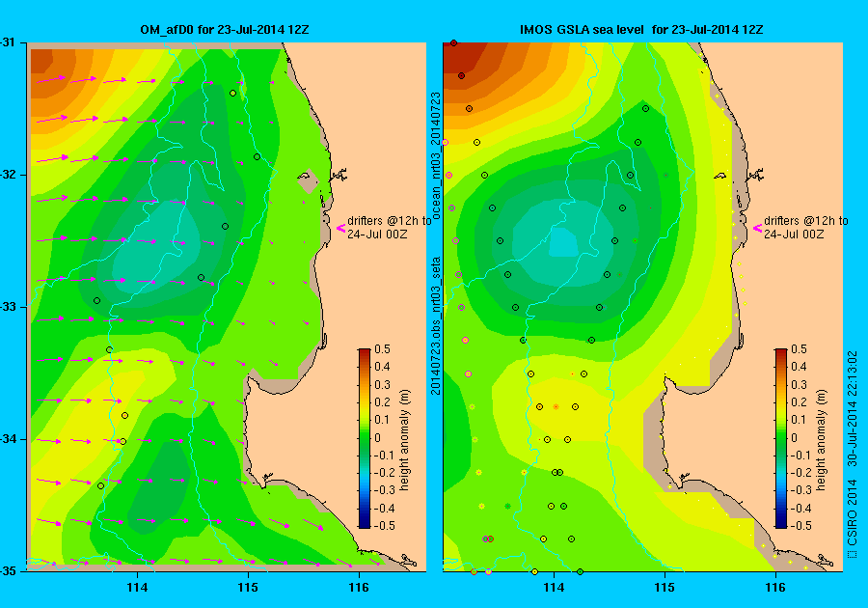Viewport: 868px width, 608px height.
Task: Click the IMOS GSLA sea level plot title
Action: (641, 30)
